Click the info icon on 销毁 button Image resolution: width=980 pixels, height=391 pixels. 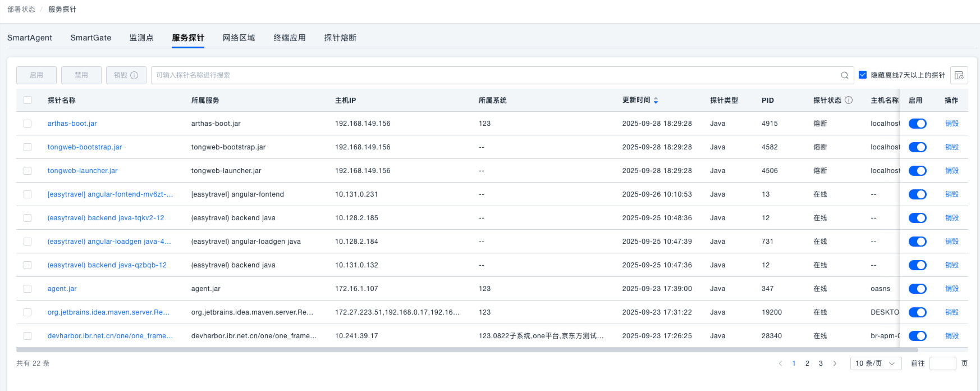[x=134, y=75]
